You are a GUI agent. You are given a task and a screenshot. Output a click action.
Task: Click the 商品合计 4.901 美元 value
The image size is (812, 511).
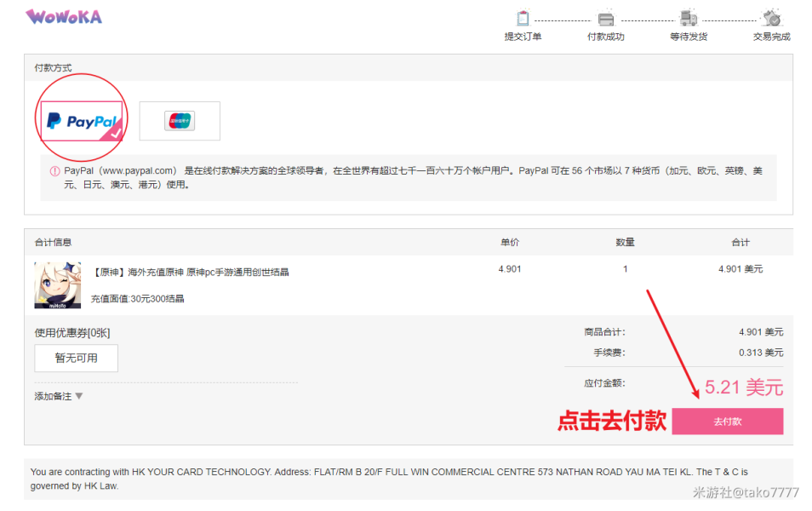(x=761, y=332)
